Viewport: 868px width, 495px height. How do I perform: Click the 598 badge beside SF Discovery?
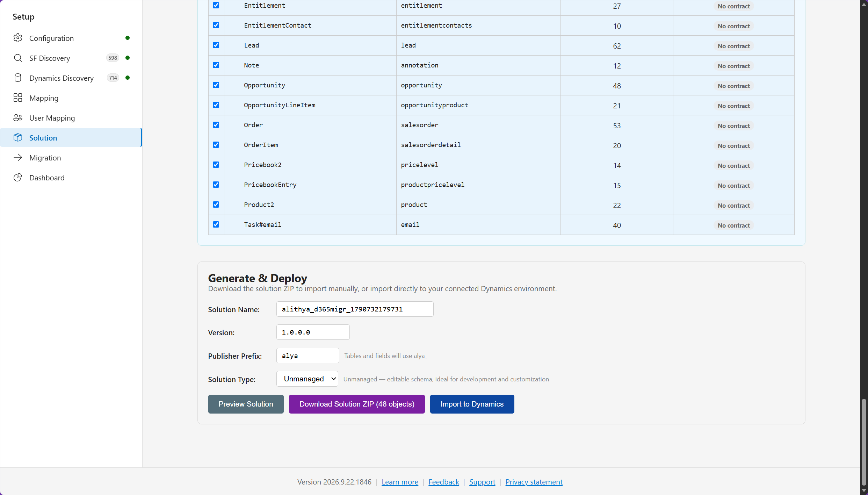pos(113,58)
